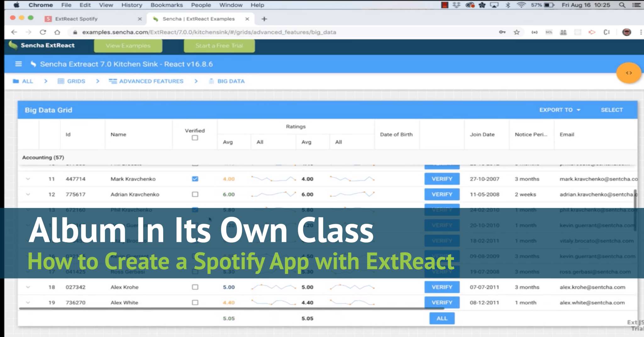The image size is (644, 337).
Task: Click the grid vertical scrollbar thumb
Action: (635, 210)
